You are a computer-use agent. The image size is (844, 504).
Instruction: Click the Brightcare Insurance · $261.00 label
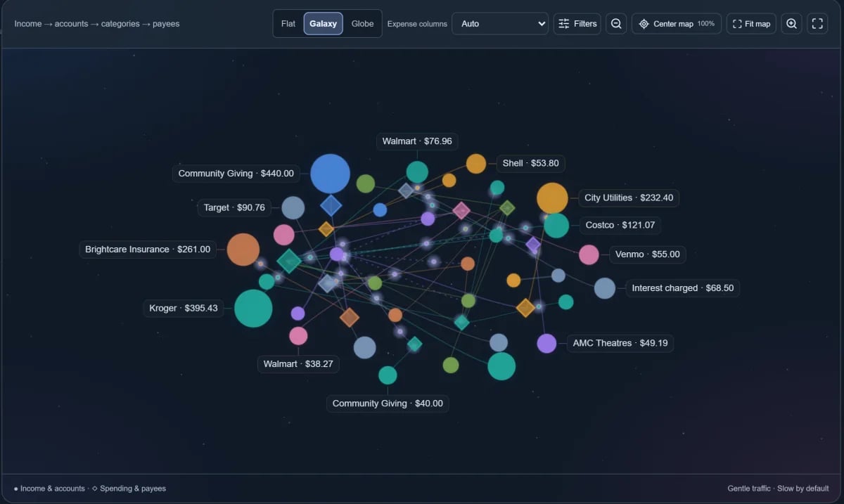(148, 250)
